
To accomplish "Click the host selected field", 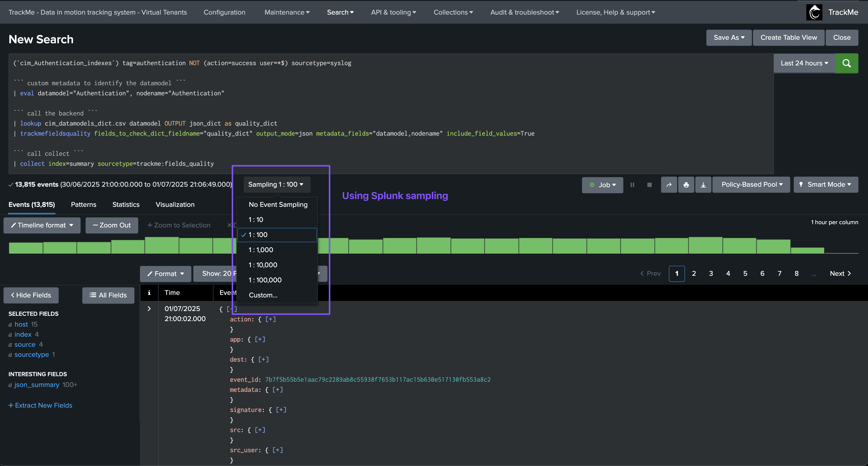I will 21,325.
